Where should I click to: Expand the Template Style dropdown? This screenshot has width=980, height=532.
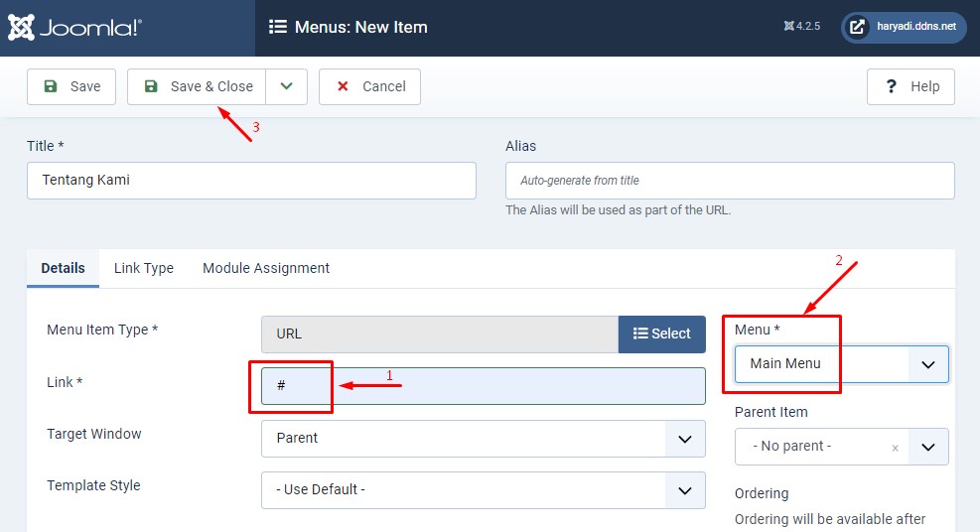click(483, 490)
